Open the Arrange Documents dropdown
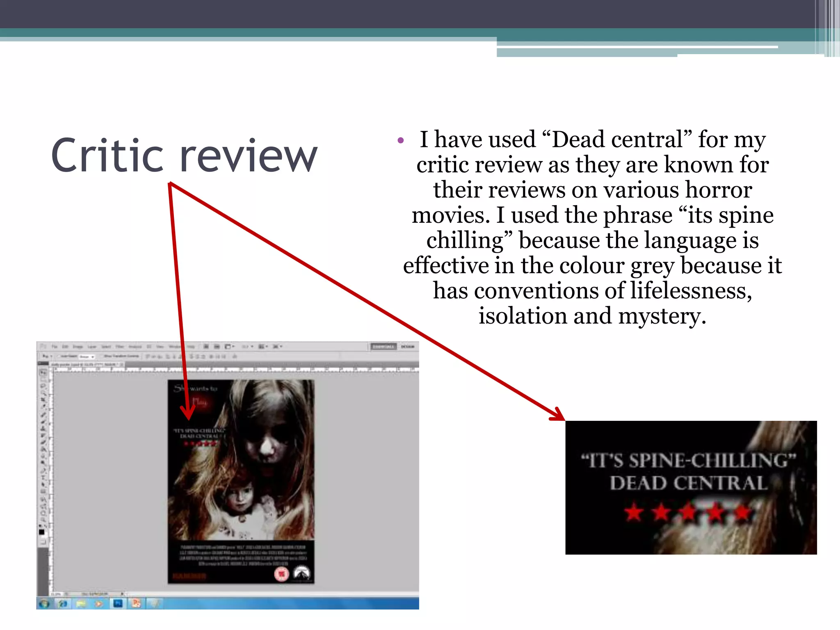This screenshot has height=630, width=840. click(263, 347)
